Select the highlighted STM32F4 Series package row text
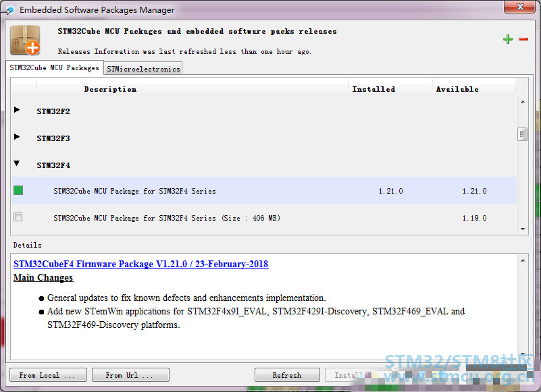The image size is (541, 392). click(134, 191)
